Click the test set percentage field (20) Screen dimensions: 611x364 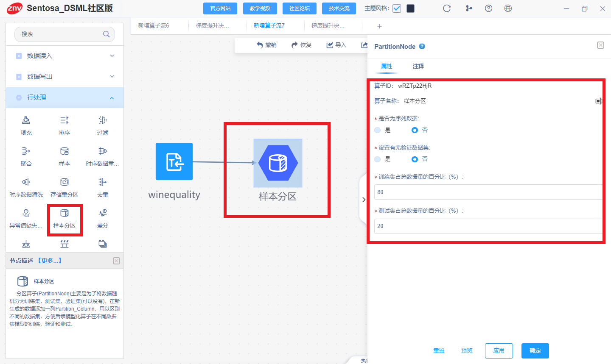pos(488,226)
